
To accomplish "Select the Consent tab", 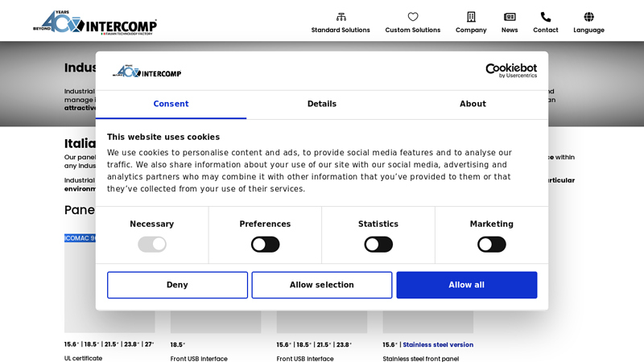I will click(171, 104).
